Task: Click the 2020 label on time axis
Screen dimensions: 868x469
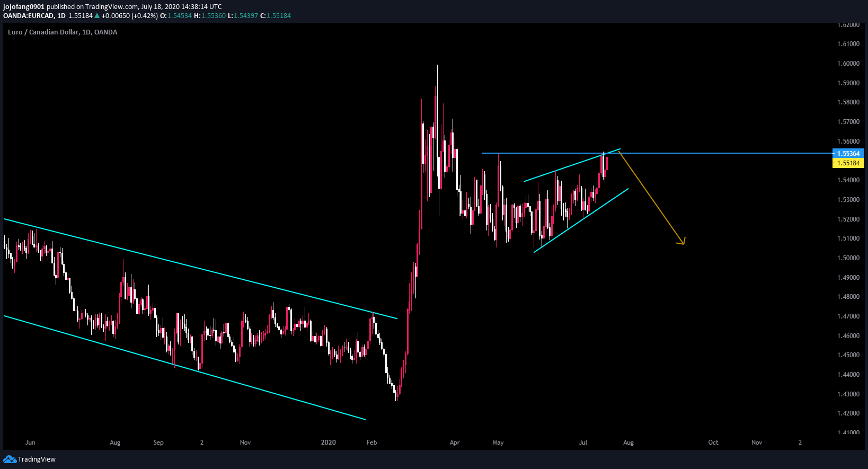Action: point(329,442)
